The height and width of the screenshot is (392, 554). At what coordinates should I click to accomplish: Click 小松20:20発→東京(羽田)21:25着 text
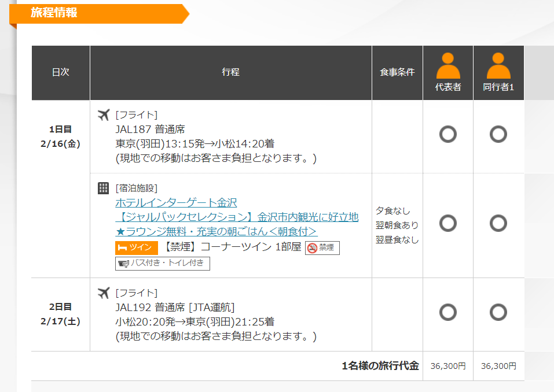(195, 322)
